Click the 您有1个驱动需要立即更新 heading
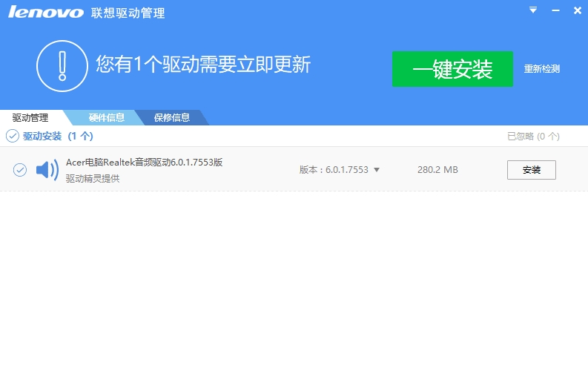 (203, 65)
